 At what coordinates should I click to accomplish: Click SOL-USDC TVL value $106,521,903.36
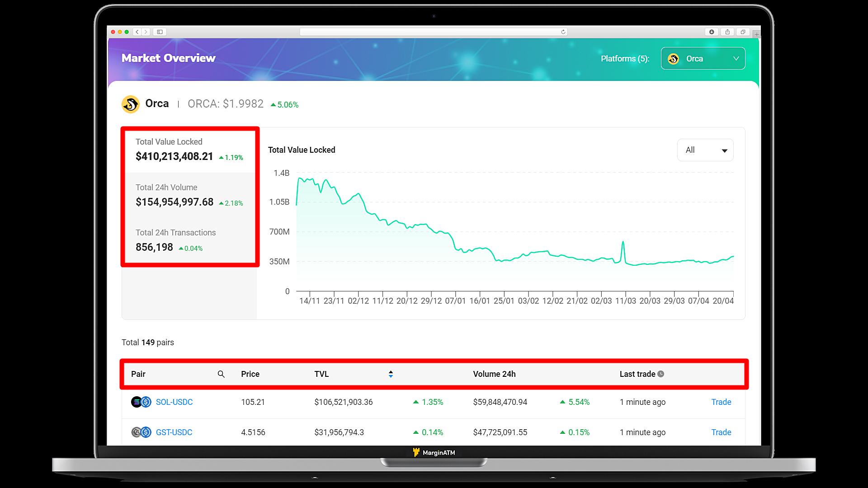[344, 402]
